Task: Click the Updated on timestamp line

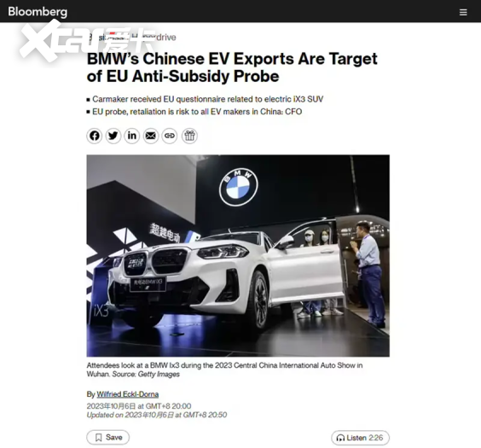Action: (157, 416)
